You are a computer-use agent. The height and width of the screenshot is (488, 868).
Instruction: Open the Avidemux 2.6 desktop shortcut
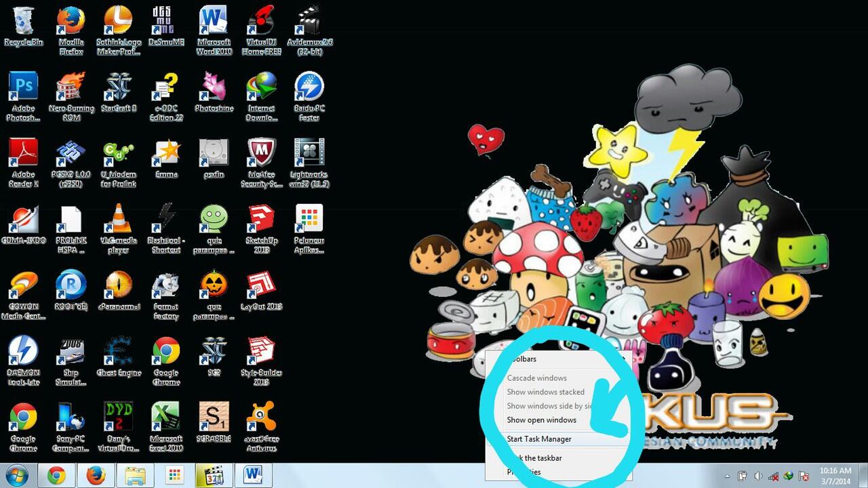[309, 30]
